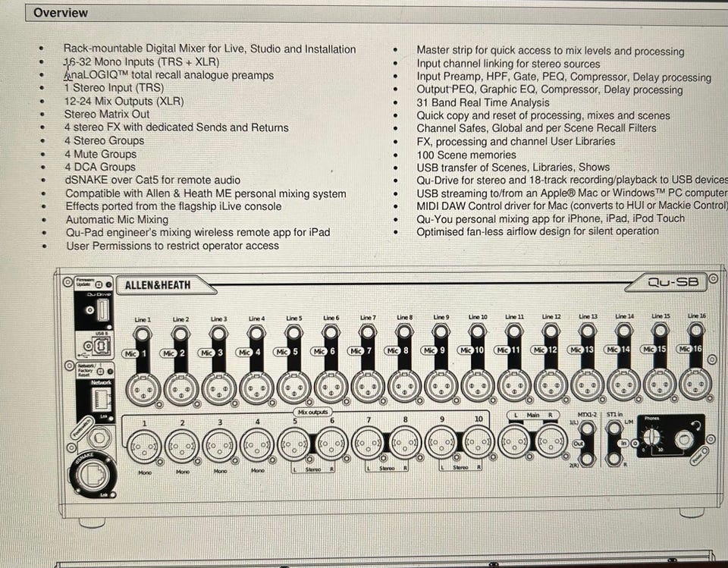Click the USB B port
The height and width of the screenshot is (568, 728).
pos(101,346)
